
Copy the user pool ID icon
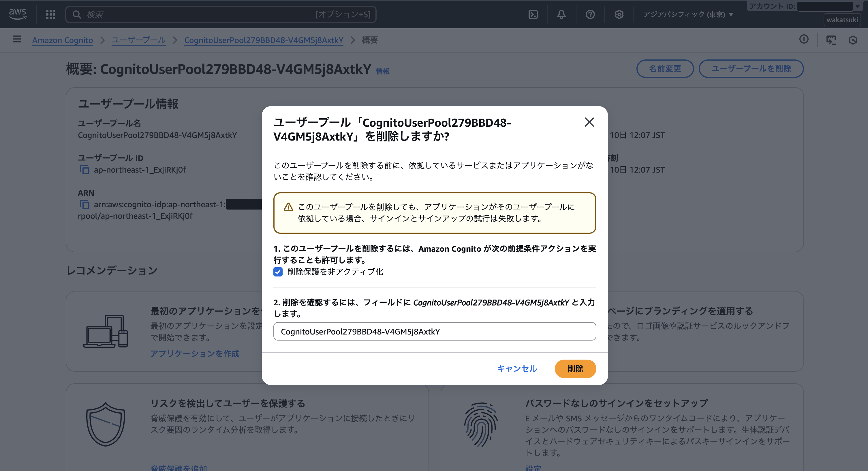coord(84,170)
